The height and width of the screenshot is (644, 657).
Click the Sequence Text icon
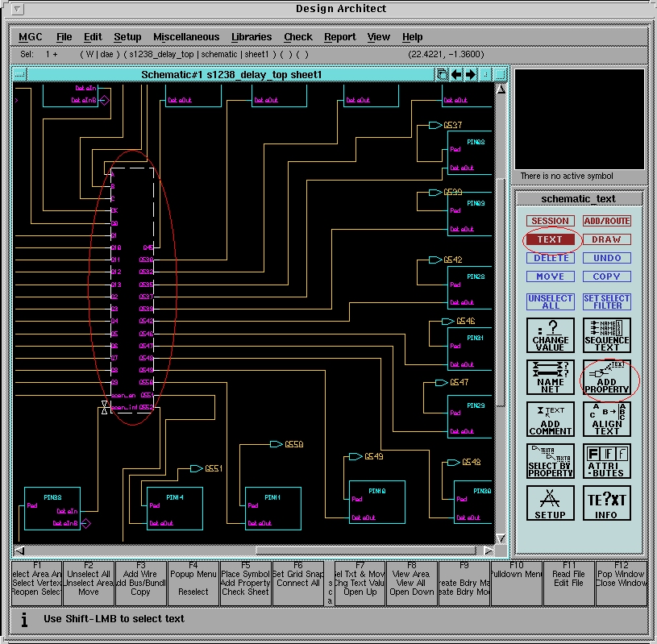tap(606, 335)
